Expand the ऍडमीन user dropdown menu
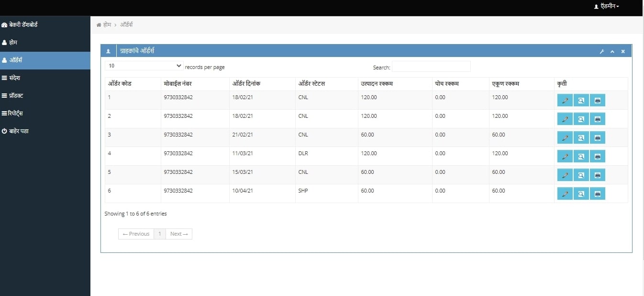Image resolution: width=644 pixels, height=296 pixels. [x=606, y=7]
